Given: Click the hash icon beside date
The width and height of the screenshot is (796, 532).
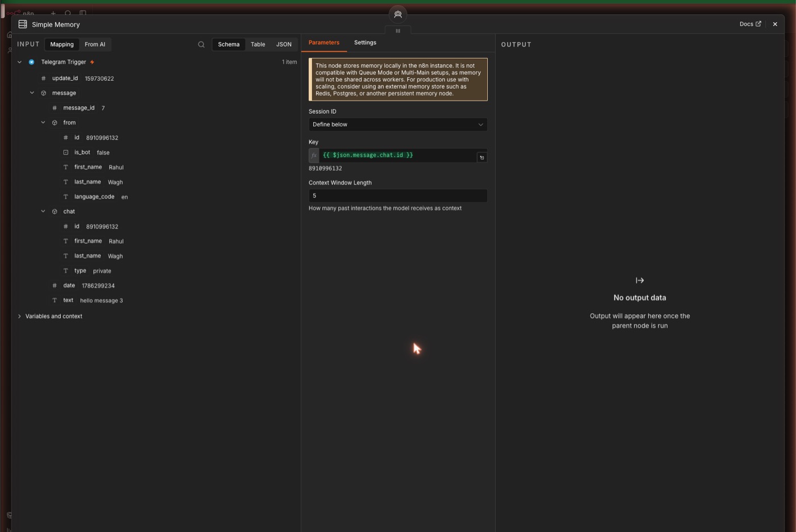Looking at the screenshot, I should tap(55, 285).
